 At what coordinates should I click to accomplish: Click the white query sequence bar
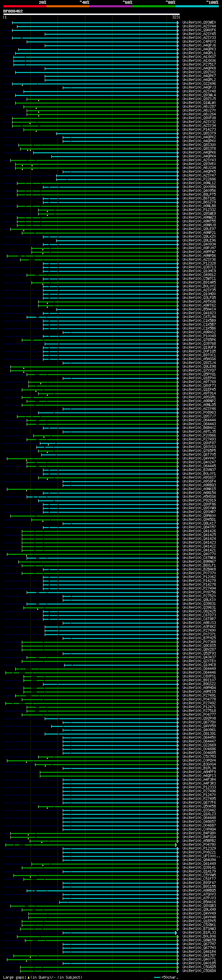92,14
